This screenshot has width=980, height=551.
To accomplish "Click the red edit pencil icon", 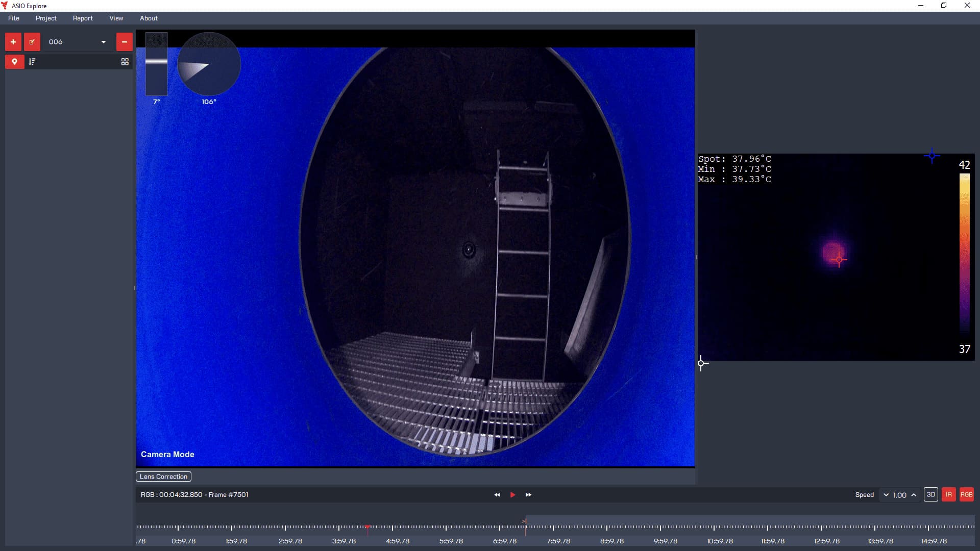I will click(32, 42).
